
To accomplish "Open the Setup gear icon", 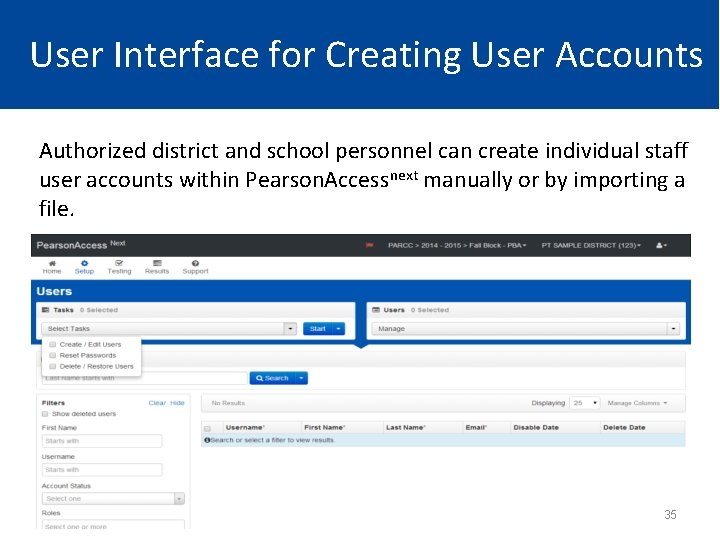I will tap(84, 263).
